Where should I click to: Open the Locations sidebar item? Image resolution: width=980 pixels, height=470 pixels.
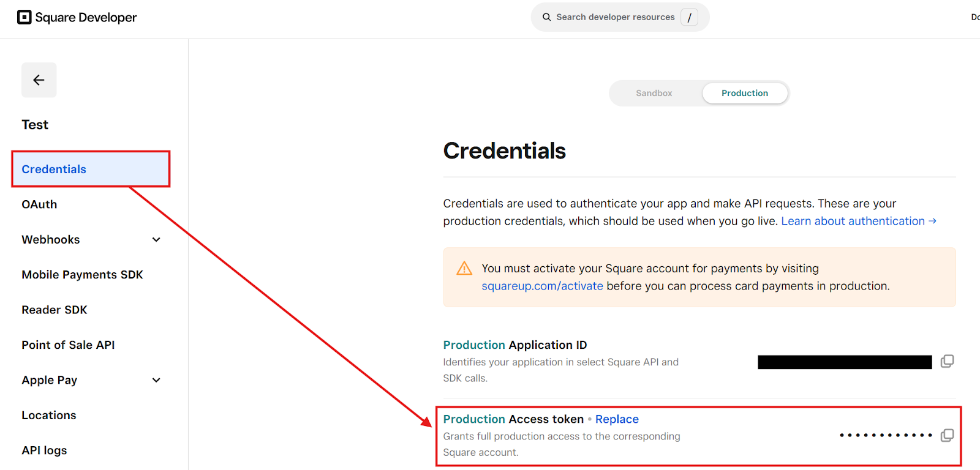(x=49, y=416)
